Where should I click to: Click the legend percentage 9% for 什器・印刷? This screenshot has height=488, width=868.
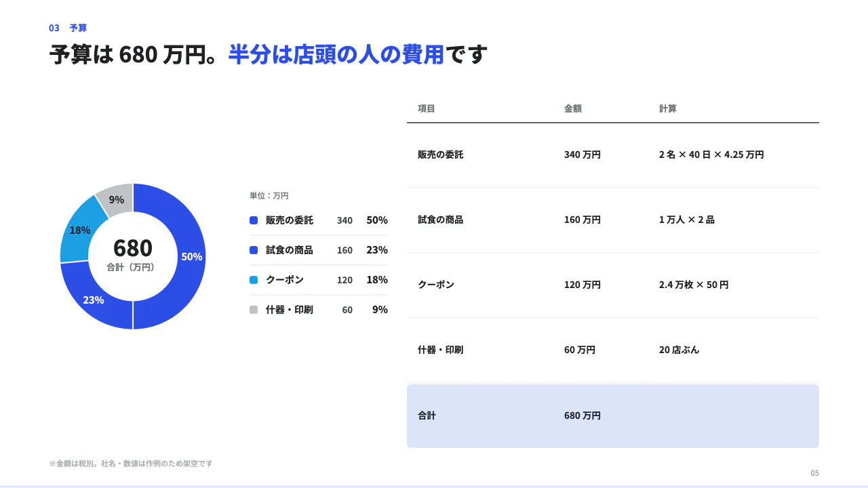380,310
